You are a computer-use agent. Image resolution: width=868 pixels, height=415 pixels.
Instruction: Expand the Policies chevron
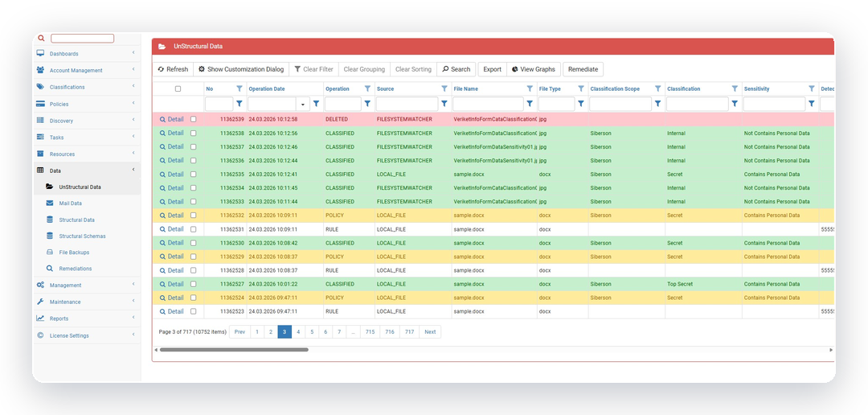(133, 103)
